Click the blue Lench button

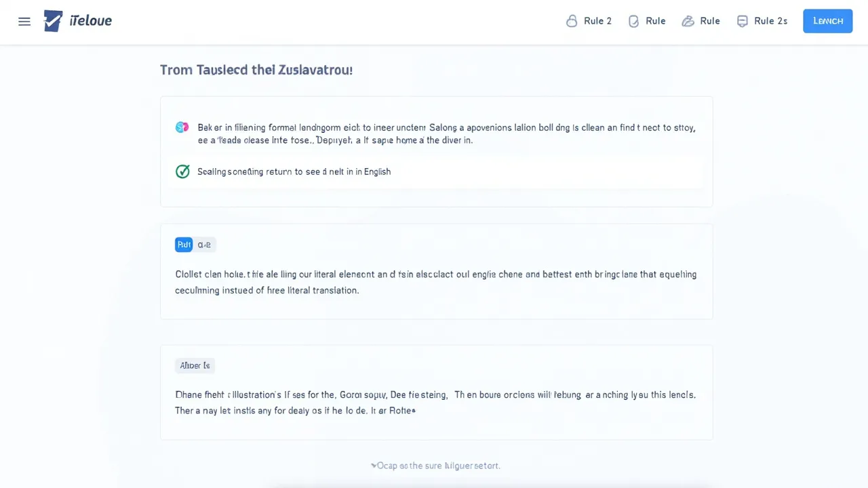(827, 21)
